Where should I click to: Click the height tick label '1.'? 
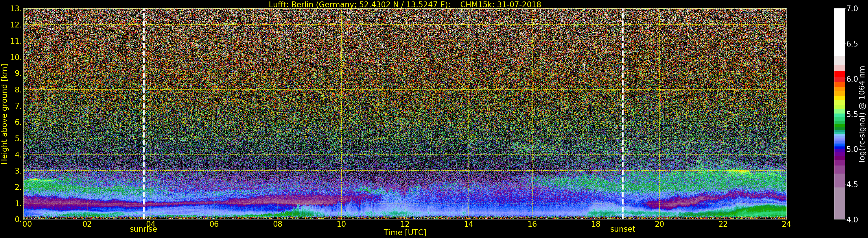pos(18,203)
